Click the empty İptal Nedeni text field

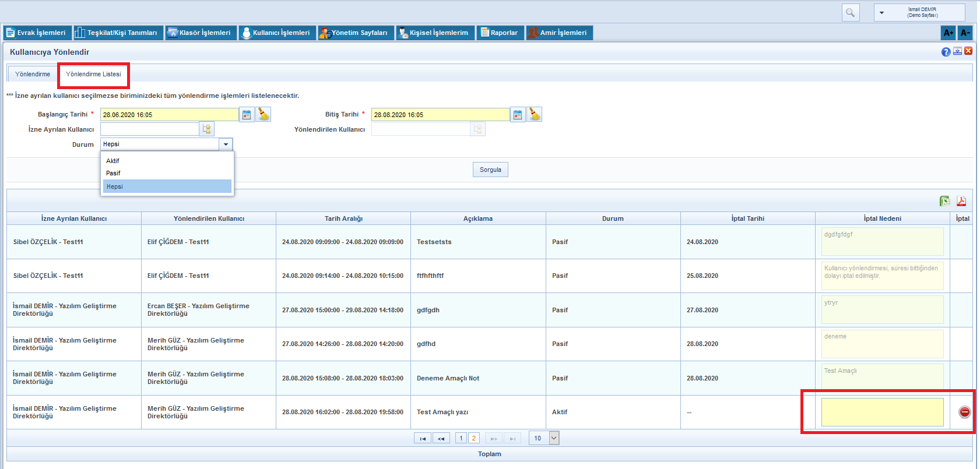tap(881, 412)
